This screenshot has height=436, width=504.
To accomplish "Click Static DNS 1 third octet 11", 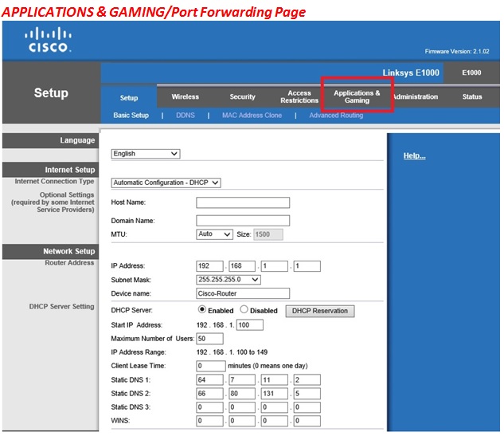I will coord(275,379).
